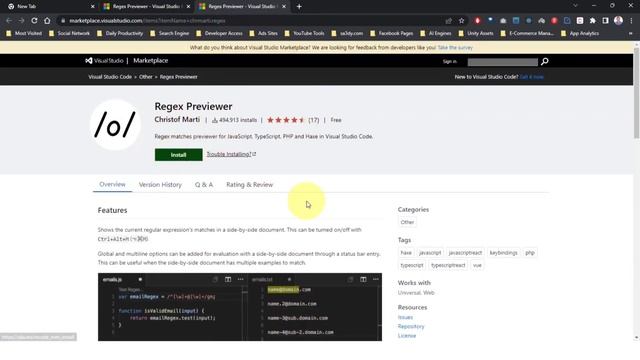Select the php tag
The width and height of the screenshot is (640, 360).
click(x=530, y=253)
